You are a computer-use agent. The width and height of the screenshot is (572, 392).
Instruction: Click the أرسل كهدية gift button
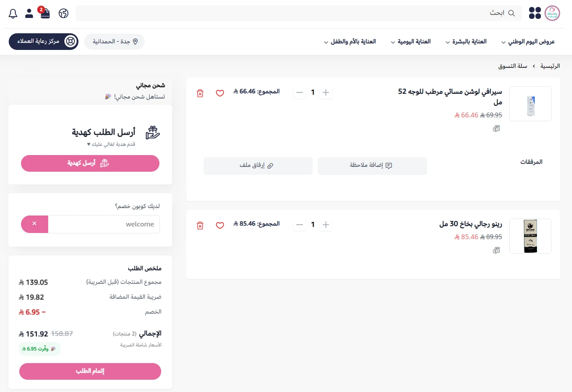coord(90,163)
